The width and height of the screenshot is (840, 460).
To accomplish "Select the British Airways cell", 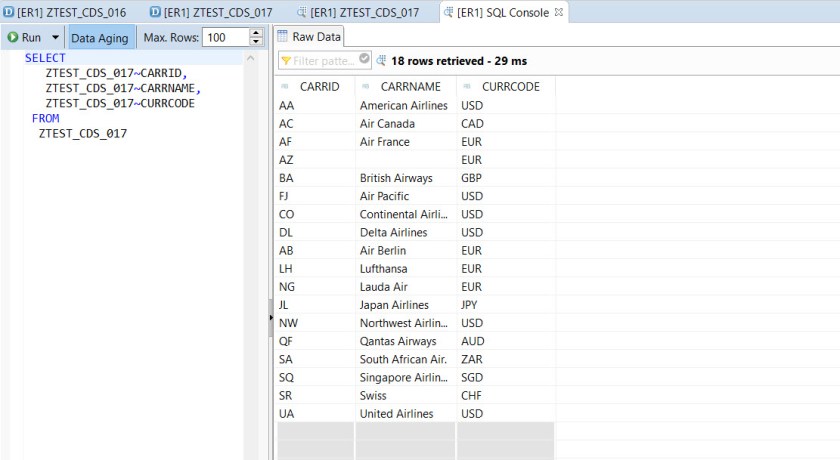I will coord(406,178).
